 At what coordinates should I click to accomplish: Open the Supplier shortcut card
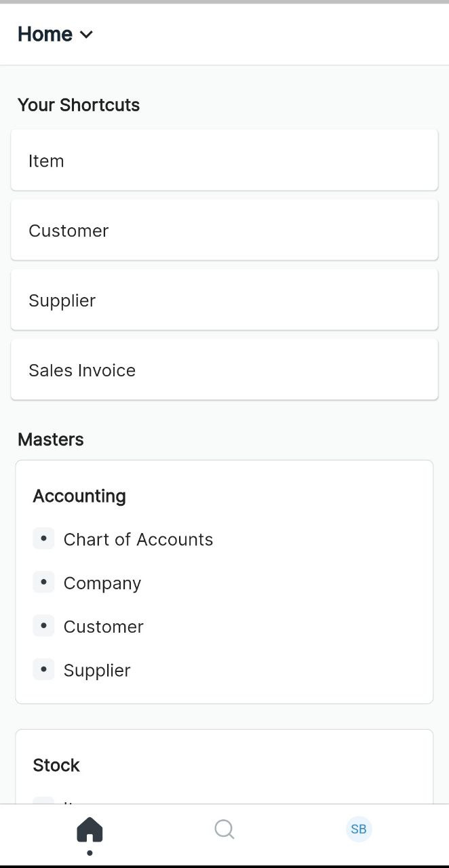tap(224, 300)
